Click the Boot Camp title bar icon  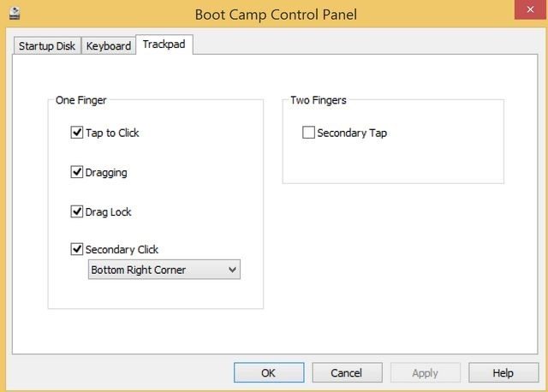(15, 13)
